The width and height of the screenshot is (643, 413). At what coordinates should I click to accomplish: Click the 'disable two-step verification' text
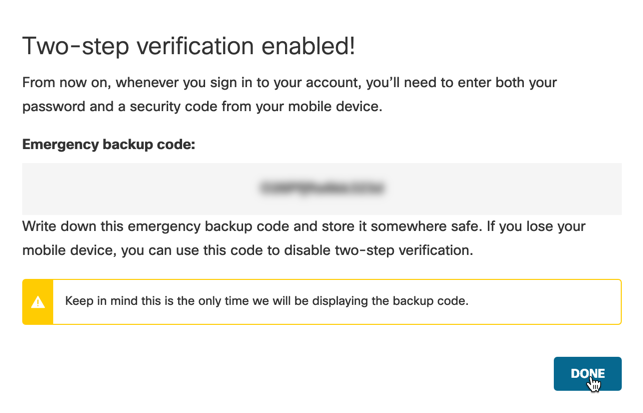point(379,250)
